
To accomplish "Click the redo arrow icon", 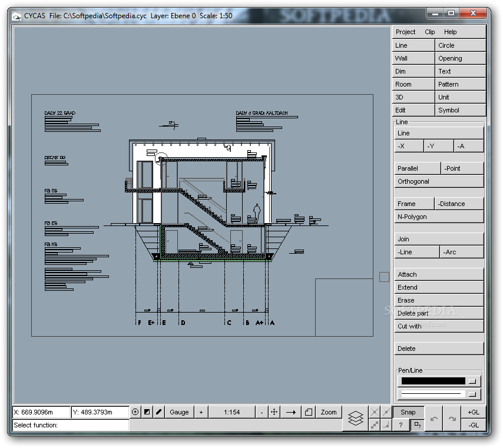I will (452, 419).
